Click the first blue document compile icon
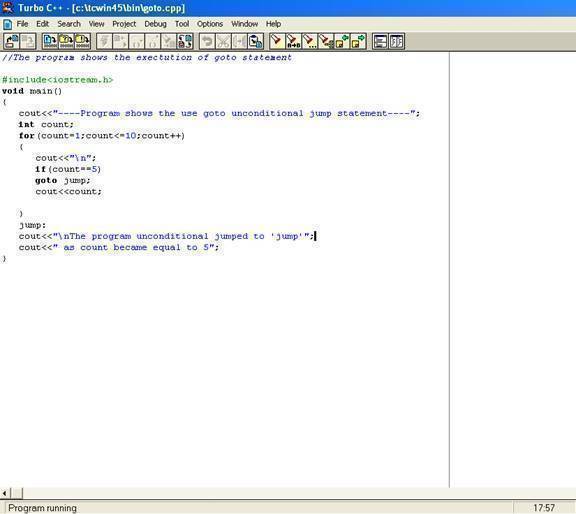Image resolution: width=576 pixels, height=514 pixels. (50, 41)
